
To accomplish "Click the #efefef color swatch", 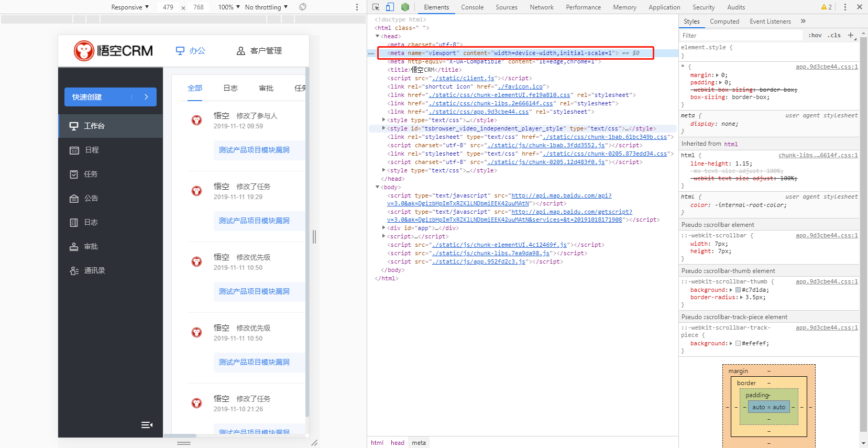I will pos(738,343).
